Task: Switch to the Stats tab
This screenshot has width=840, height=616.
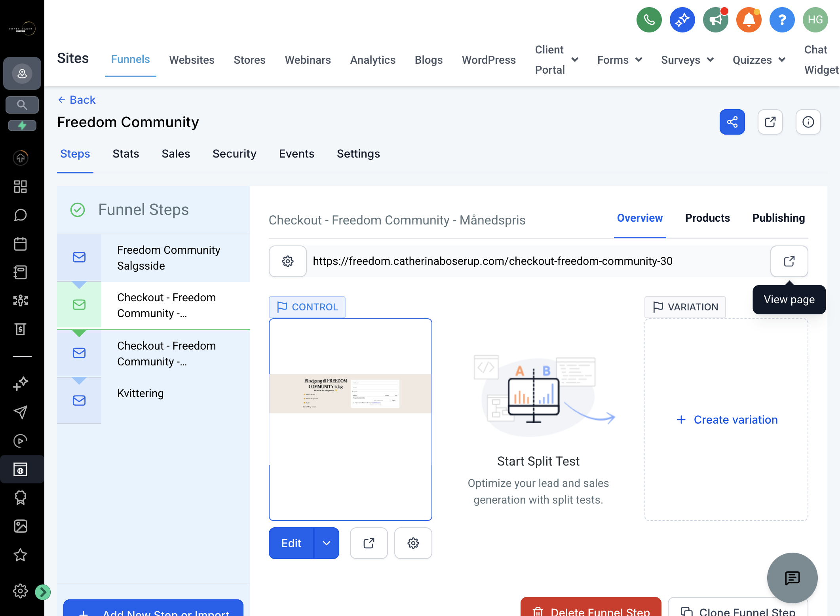Action: point(126,154)
